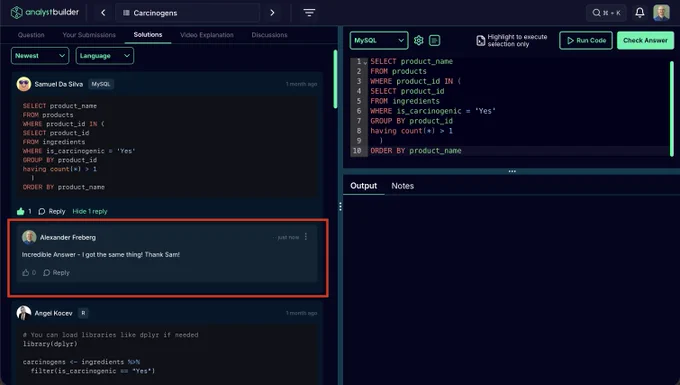Click Samuel Da Silva's name

click(x=59, y=84)
